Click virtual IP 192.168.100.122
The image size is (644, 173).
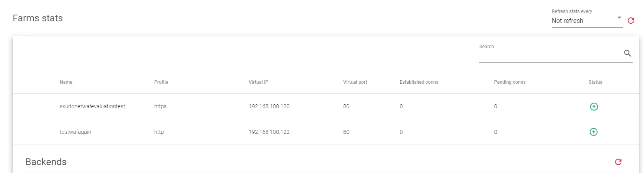pyautogui.click(x=269, y=132)
